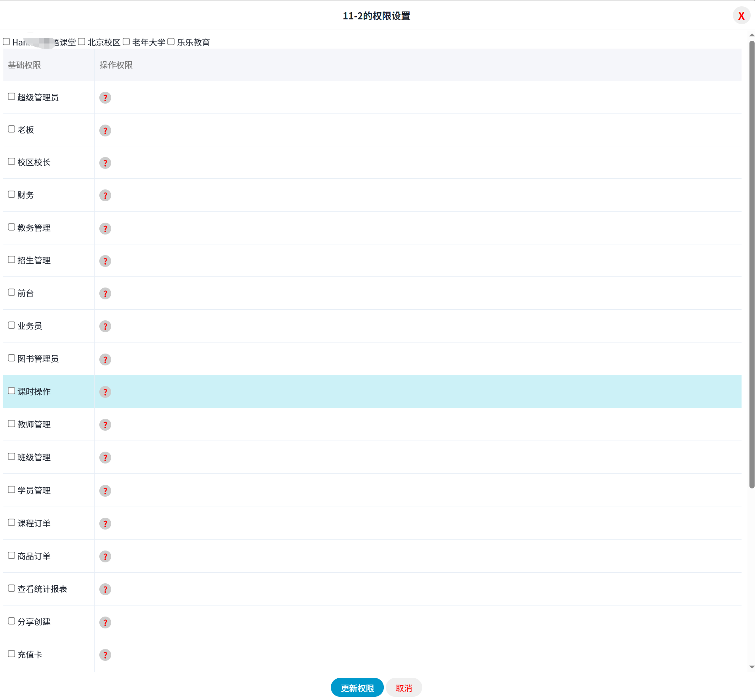This screenshot has height=700, width=755.
Task: Select the 老年大学 campus checkbox
Action: (x=126, y=42)
